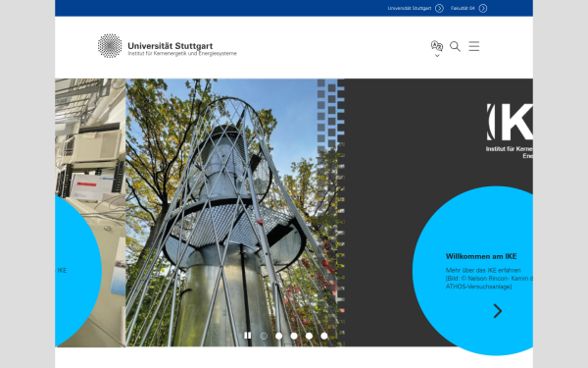Click arrow icon next to Fakultät 04
The image size is (588, 368).
pyautogui.click(x=483, y=8)
